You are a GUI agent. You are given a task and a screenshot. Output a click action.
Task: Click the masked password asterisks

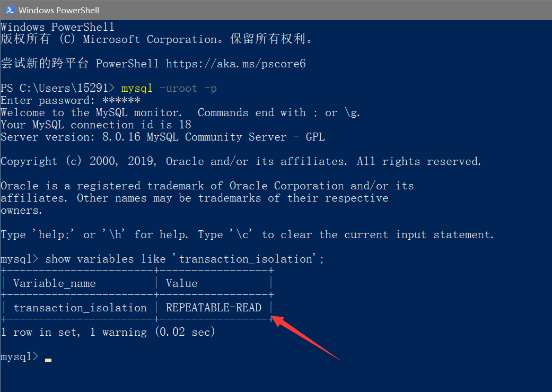coord(121,100)
